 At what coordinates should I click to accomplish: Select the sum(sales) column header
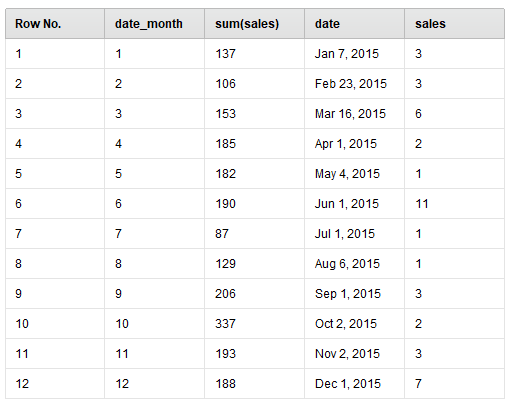[254, 24]
